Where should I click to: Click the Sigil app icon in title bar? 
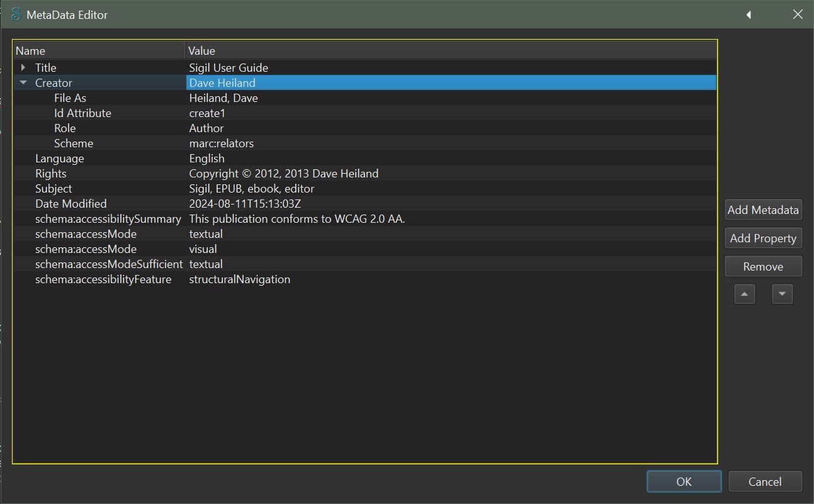pyautogui.click(x=16, y=14)
